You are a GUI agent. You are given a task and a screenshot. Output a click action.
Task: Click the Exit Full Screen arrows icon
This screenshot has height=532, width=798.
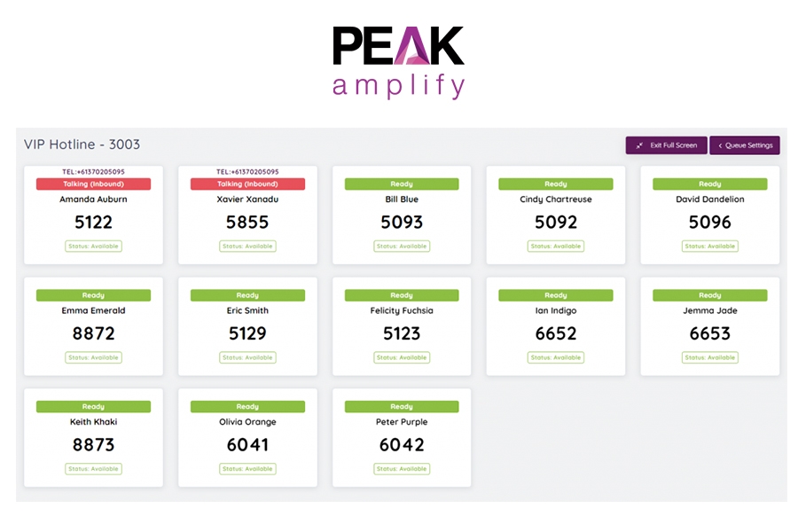click(639, 145)
